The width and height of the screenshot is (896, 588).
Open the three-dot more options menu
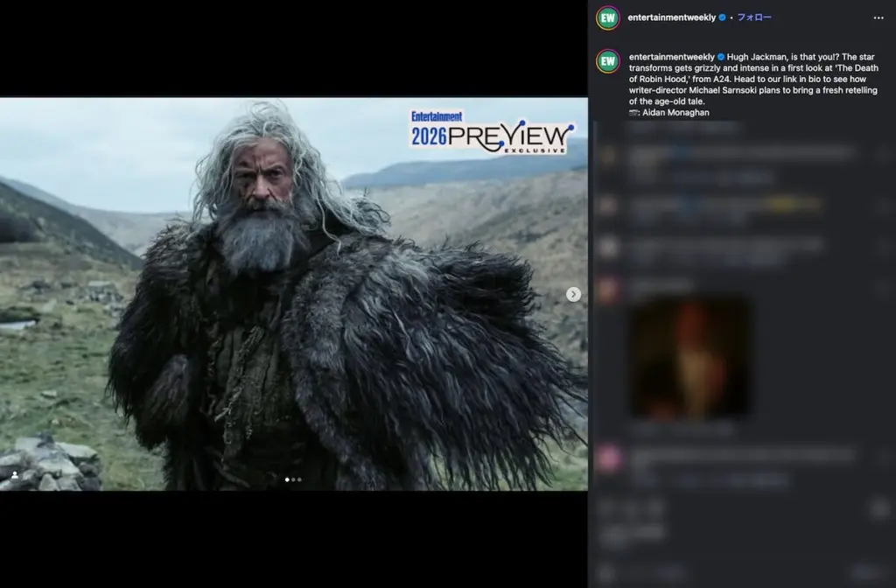(x=878, y=17)
